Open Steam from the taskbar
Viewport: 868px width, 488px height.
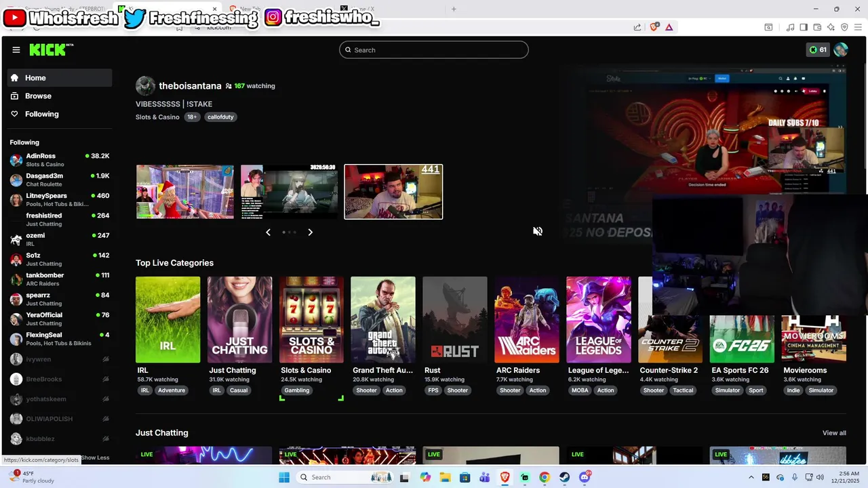(x=564, y=477)
